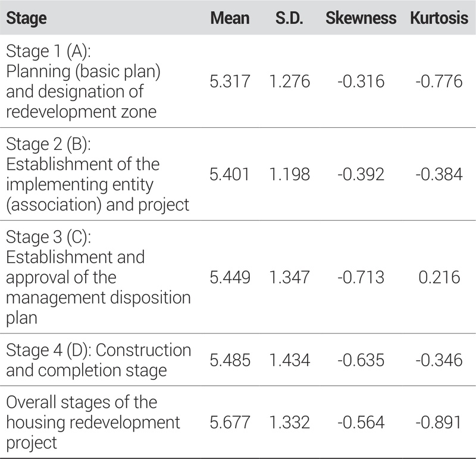Click the skewness value -0.713
The image size is (476, 459).
tap(361, 277)
